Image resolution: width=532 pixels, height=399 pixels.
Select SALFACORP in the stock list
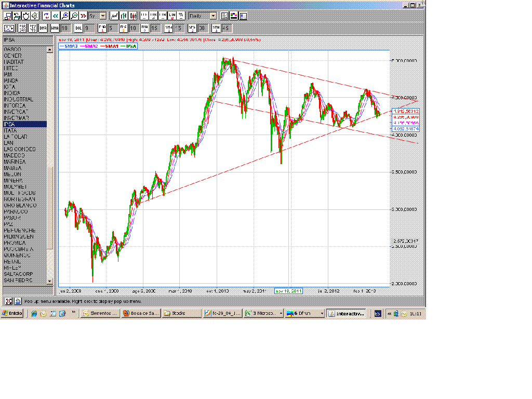25,274
